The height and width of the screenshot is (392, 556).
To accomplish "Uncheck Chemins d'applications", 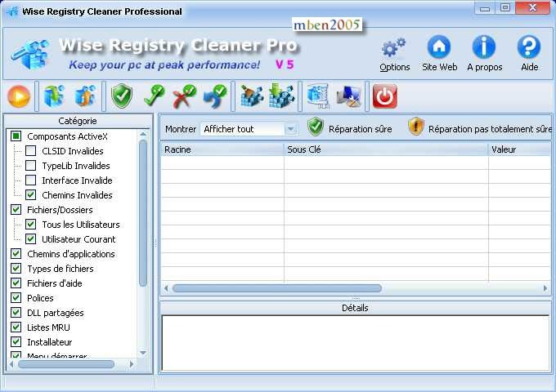I will click(16, 253).
